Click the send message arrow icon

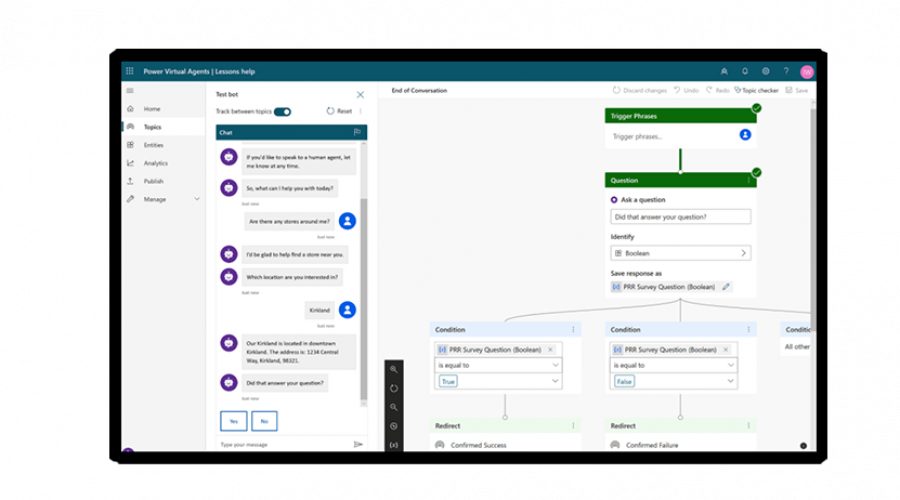pos(358,444)
